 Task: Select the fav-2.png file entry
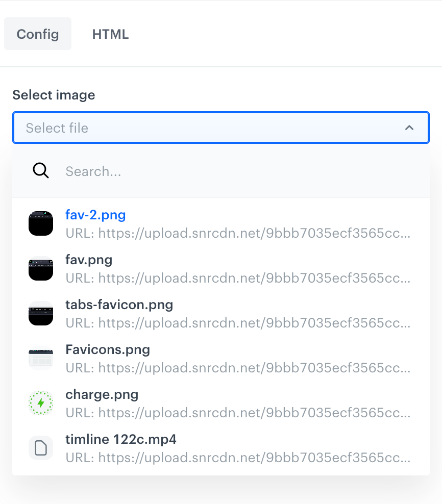95,215
